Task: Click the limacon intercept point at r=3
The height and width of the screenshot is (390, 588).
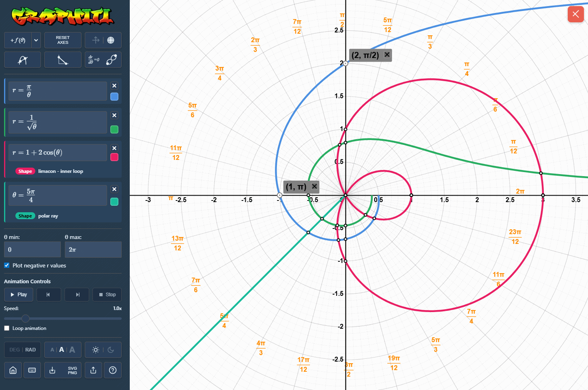Action: click(543, 196)
